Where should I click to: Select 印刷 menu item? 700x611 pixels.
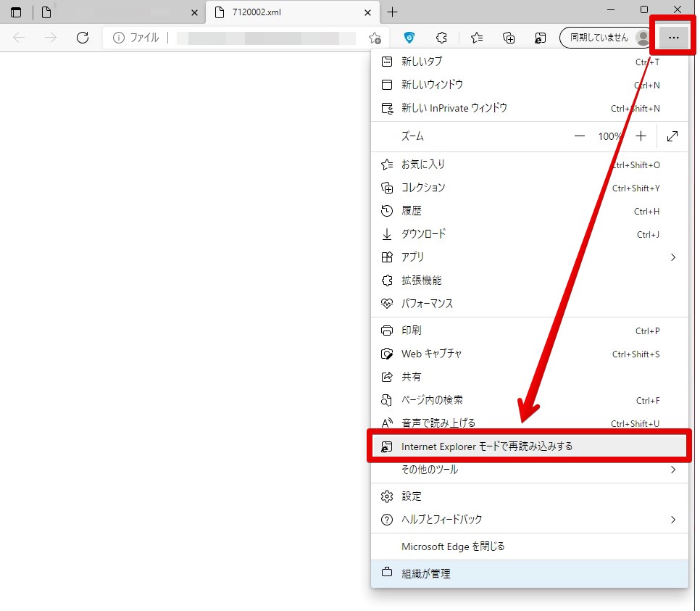click(x=530, y=331)
